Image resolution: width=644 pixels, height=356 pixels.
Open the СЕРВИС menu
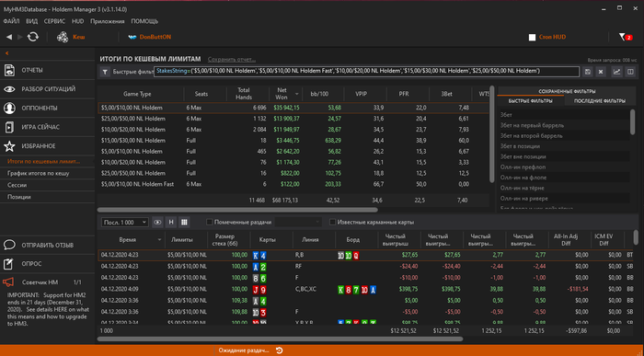coord(54,21)
